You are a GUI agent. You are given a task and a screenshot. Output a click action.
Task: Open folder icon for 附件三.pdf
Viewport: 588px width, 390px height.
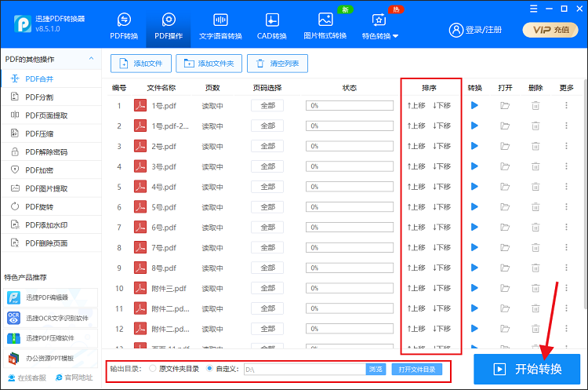(505, 288)
